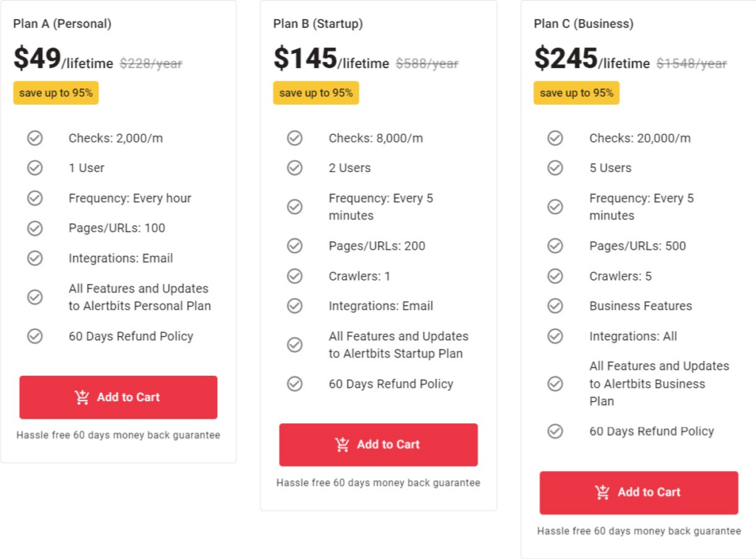Click checkmark icon next to Business Features
Image resolution: width=756 pixels, height=559 pixels.
pyautogui.click(x=555, y=306)
